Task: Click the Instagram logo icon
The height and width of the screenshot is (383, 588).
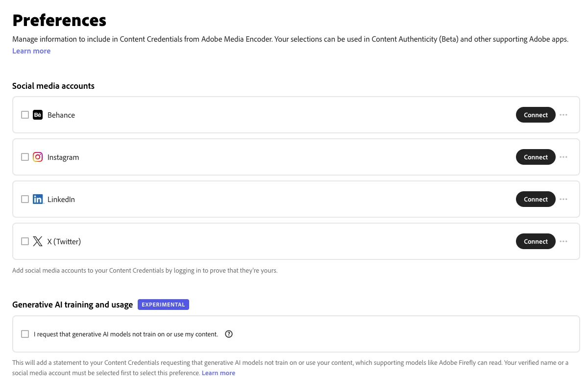Action: point(38,157)
